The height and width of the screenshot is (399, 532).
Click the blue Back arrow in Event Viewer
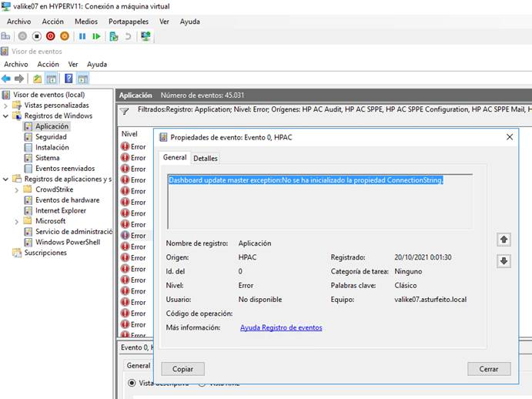click(x=6, y=79)
